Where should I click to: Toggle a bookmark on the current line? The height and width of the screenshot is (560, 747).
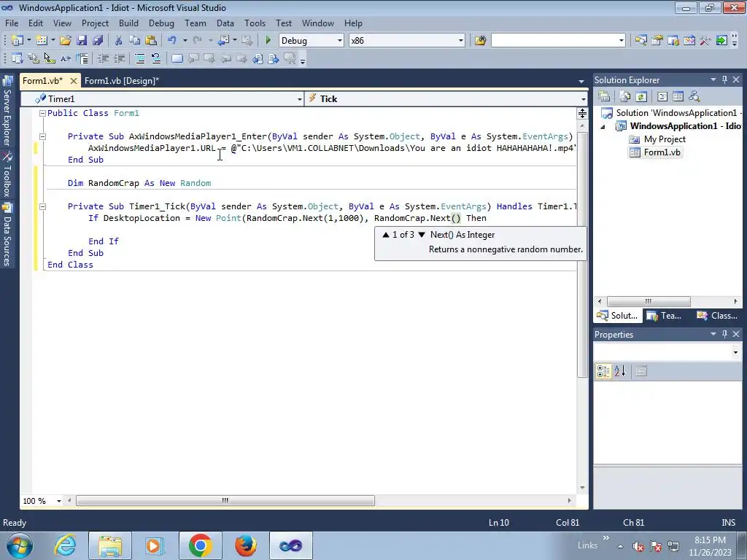tap(177, 58)
